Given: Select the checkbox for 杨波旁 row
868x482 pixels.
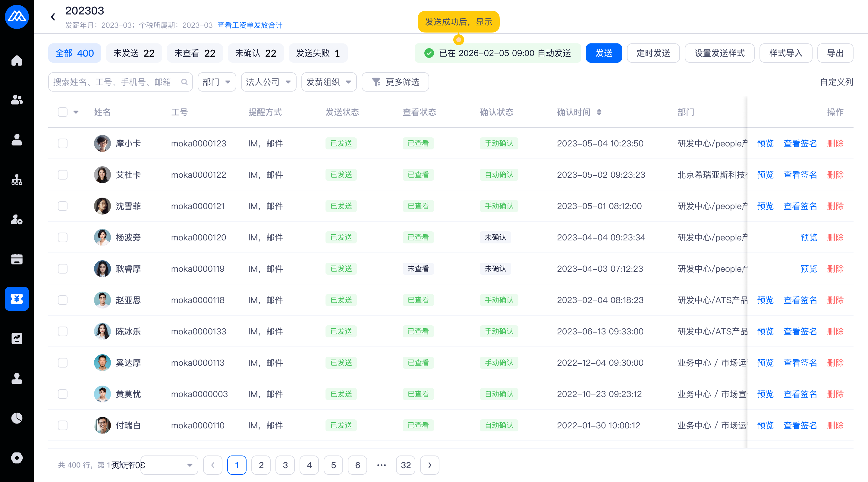Looking at the screenshot, I should pyautogui.click(x=63, y=237).
